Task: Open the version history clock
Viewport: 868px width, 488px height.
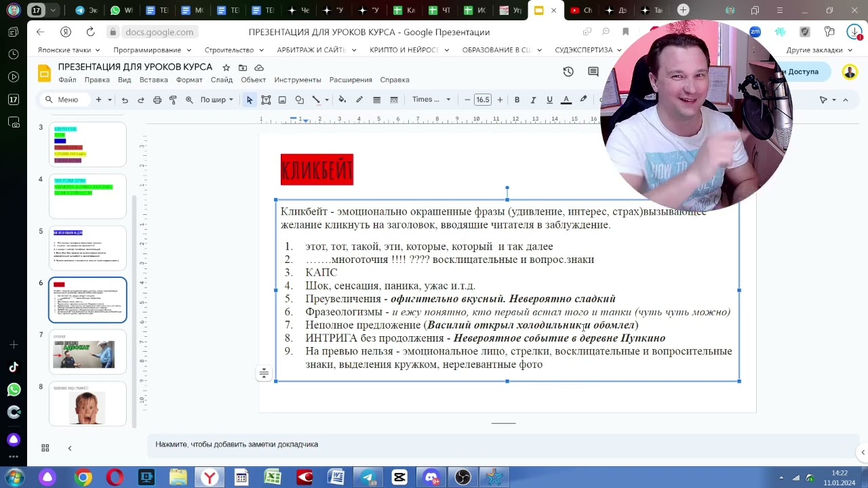Action: click(568, 72)
